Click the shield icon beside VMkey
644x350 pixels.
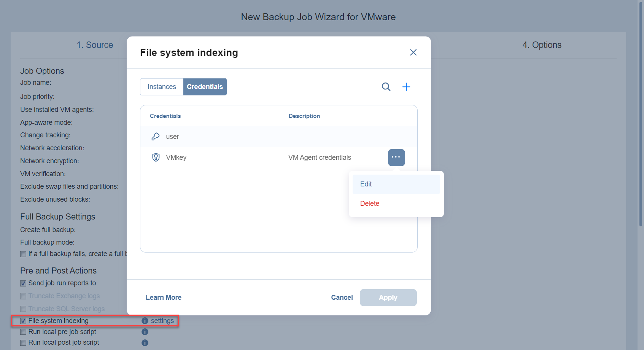pyautogui.click(x=156, y=157)
